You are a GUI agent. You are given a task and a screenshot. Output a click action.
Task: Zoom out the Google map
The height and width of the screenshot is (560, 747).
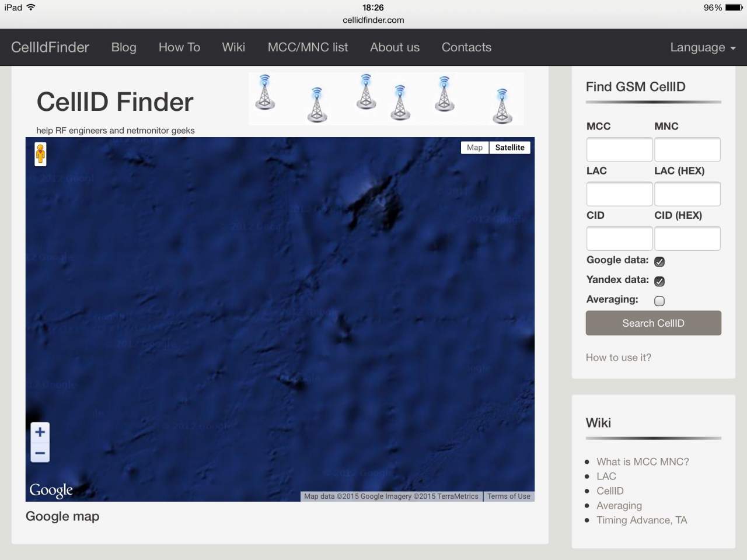click(40, 453)
